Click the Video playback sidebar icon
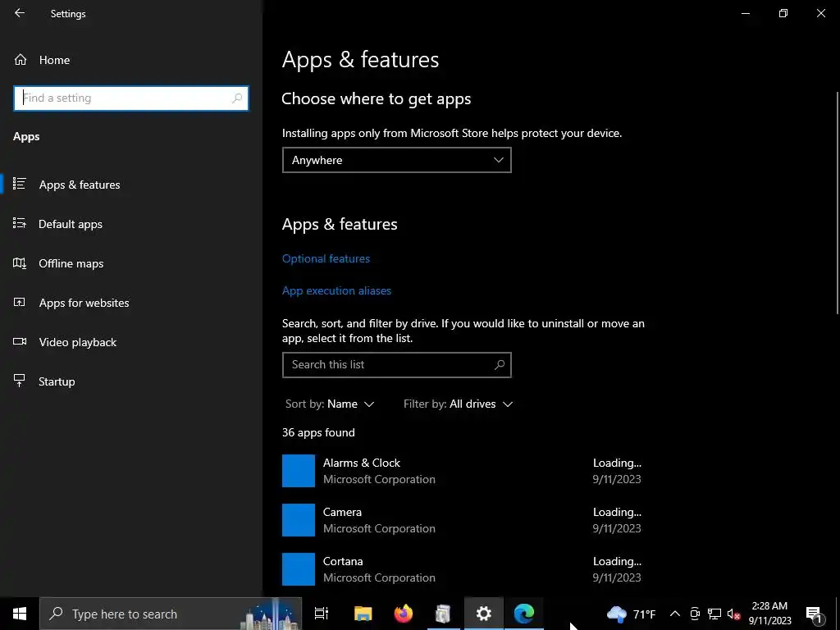This screenshot has height=630, width=840. coord(20,341)
